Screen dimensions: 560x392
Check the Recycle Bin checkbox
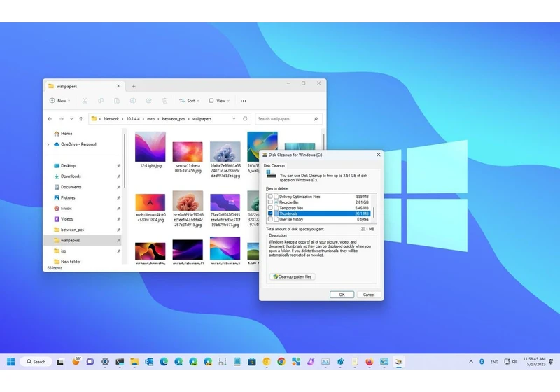(270, 202)
